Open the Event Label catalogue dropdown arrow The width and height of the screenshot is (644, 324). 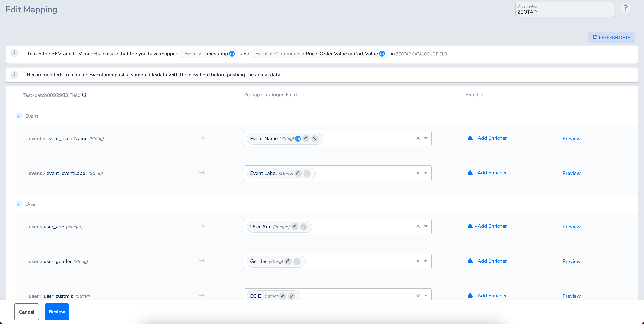[x=426, y=173]
